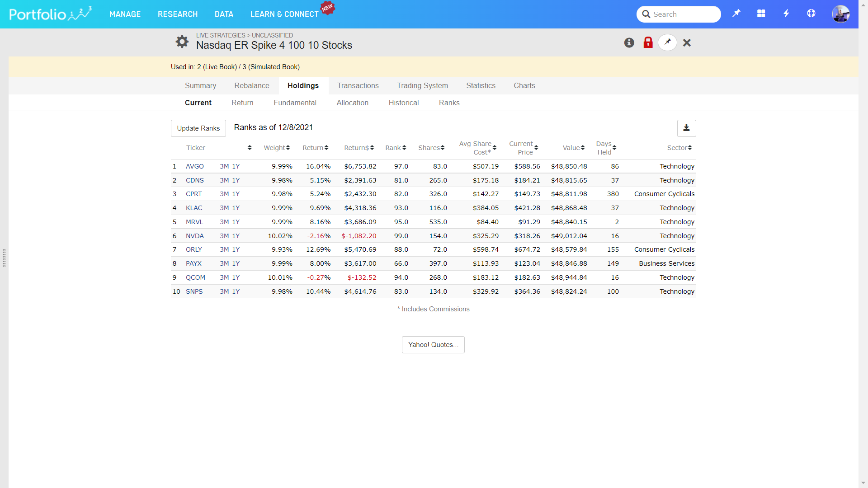This screenshot has width=868, height=488.
Task: Sort table by Weight column
Action: (x=277, y=148)
